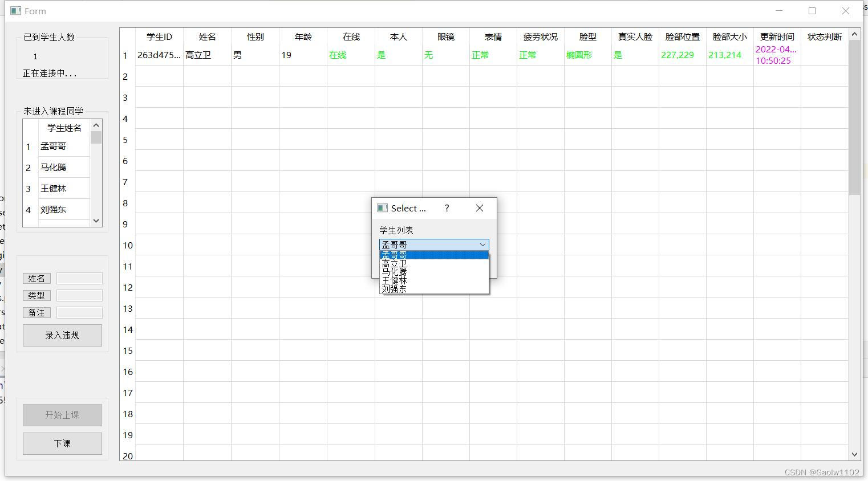The height and width of the screenshot is (481, 868).
Task: Click the 227,229 face position cell
Action: coord(683,55)
